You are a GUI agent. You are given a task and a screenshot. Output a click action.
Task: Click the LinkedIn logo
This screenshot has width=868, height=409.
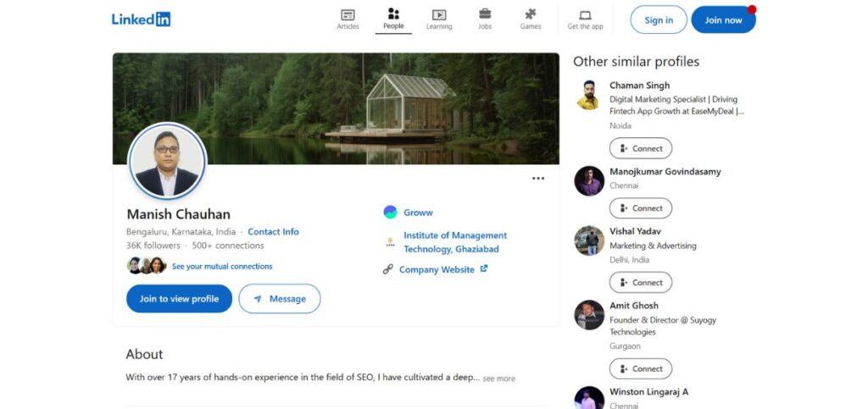click(141, 19)
